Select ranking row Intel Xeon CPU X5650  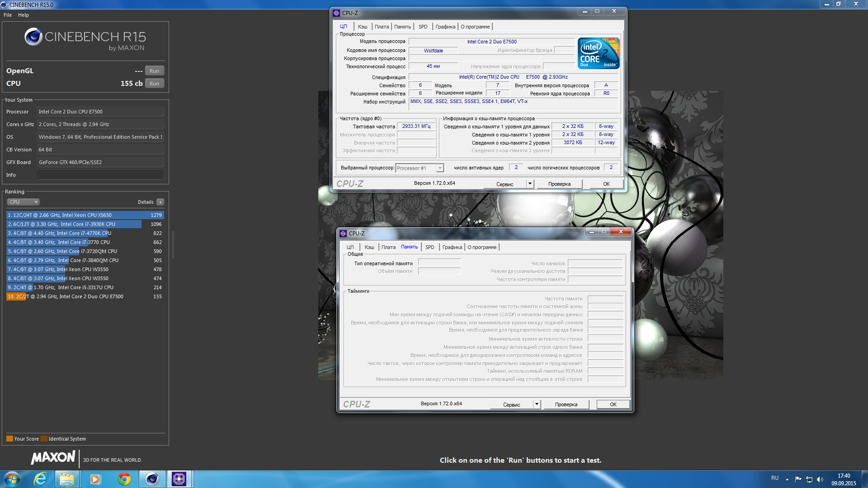pyautogui.click(x=85, y=215)
